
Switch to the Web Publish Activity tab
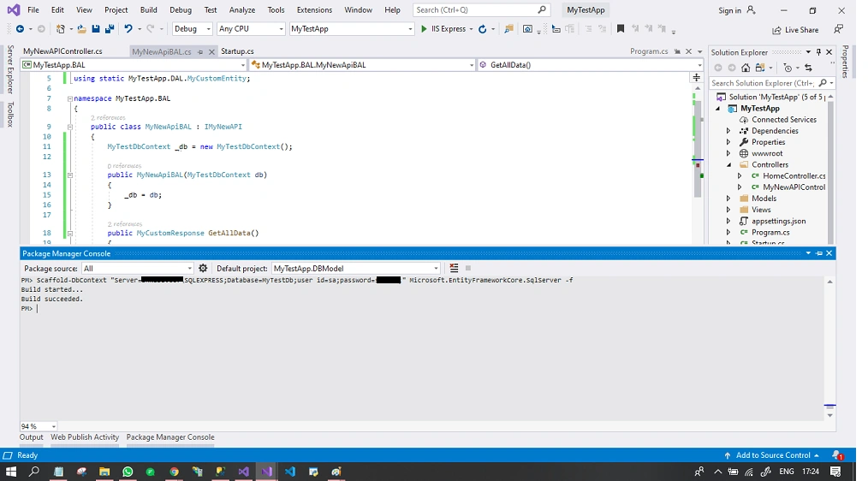(x=85, y=437)
